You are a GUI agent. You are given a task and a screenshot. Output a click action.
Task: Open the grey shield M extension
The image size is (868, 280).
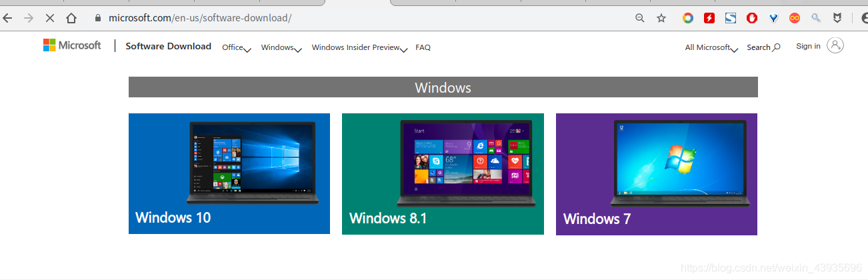pos(837,18)
